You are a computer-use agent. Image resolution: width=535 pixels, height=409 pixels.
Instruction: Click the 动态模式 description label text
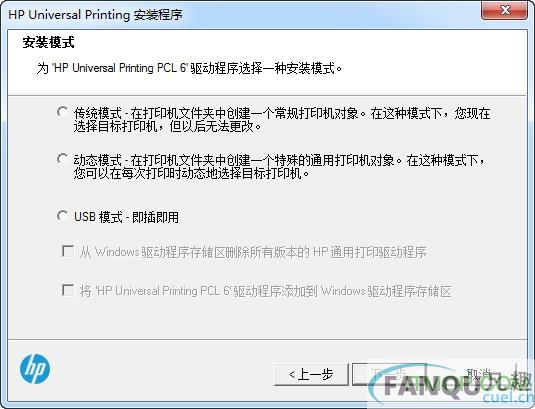pos(279,167)
